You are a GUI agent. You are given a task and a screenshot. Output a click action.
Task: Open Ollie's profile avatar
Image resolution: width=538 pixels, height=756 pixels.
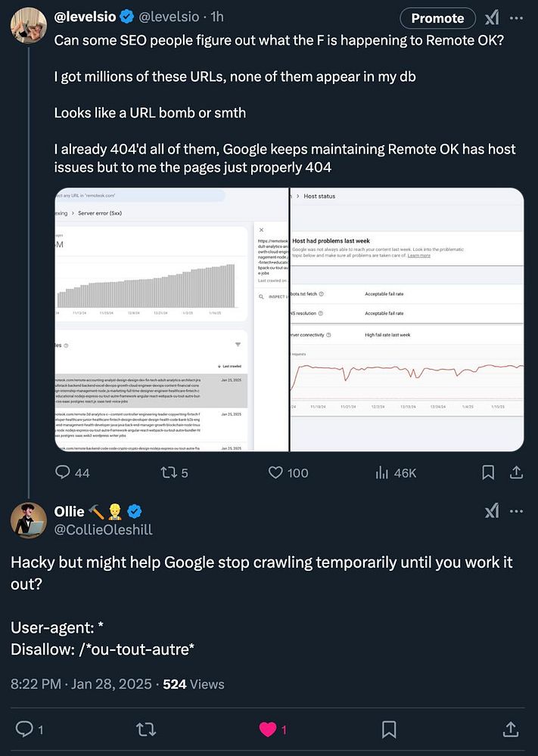tap(28, 519)
